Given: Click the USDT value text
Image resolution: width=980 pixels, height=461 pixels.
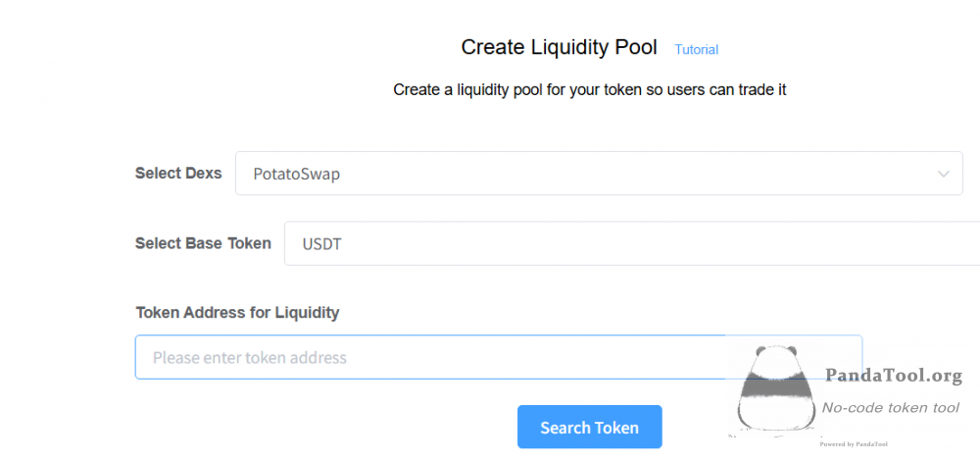Looking at the screenshot, I should click(321, 243).
